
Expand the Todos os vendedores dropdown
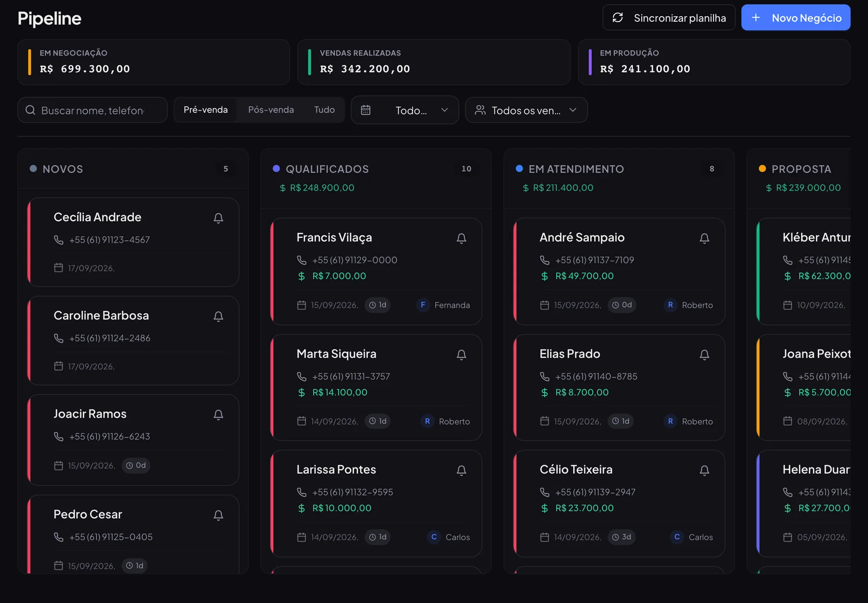[526, 110]
